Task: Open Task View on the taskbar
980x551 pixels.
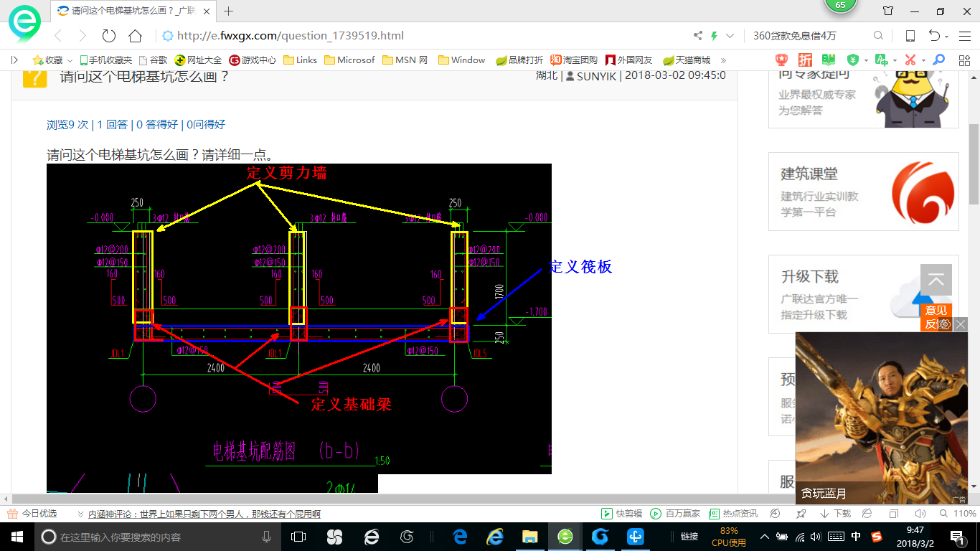Action: [x=298, y=537]
